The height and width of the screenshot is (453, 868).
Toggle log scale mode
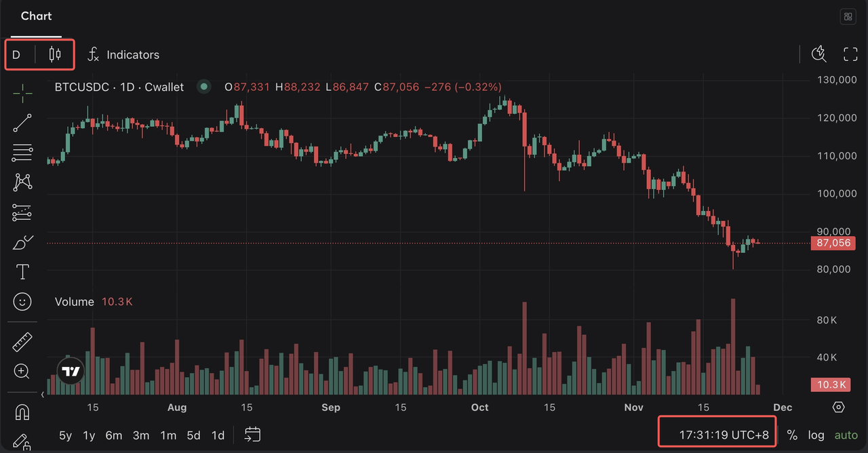[816, 435]
